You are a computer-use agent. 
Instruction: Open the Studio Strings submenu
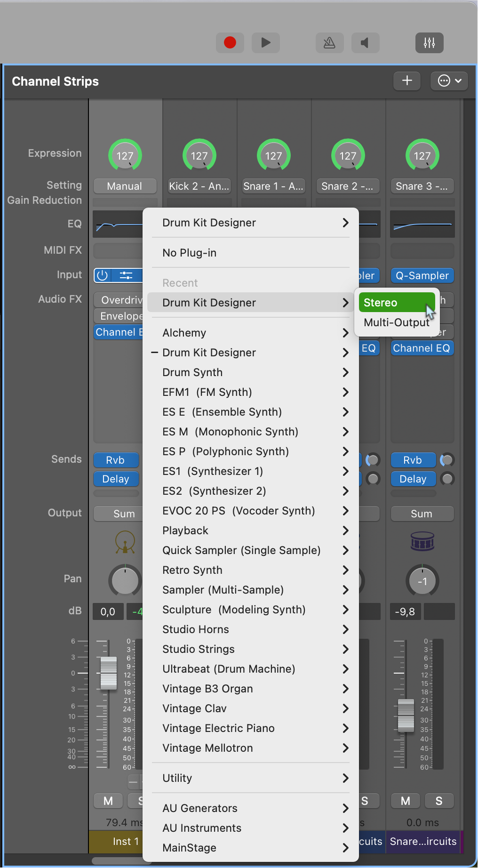(x=251, y=649)
